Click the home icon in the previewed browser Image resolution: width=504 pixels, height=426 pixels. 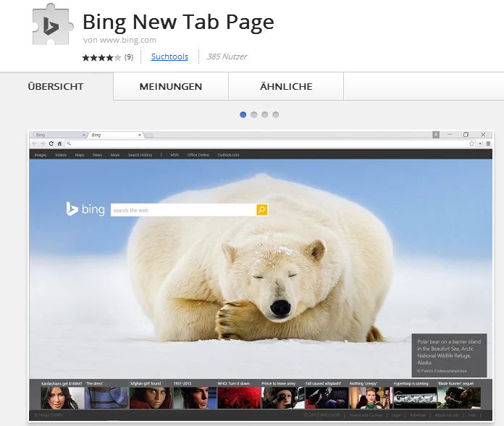coord(59,143)
